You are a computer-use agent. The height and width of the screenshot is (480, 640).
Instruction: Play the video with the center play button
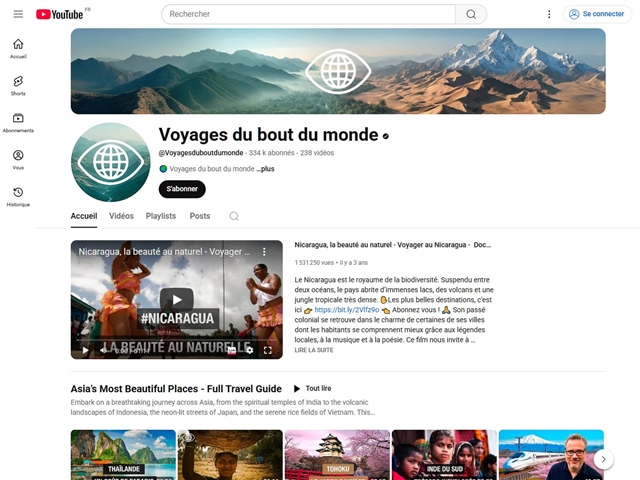coord(177,300)
